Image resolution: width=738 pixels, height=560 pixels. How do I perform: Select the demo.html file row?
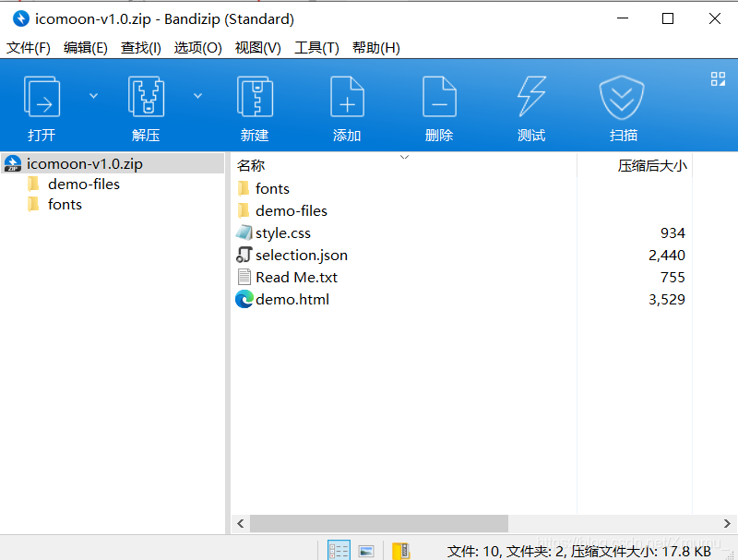pos(461,299)
